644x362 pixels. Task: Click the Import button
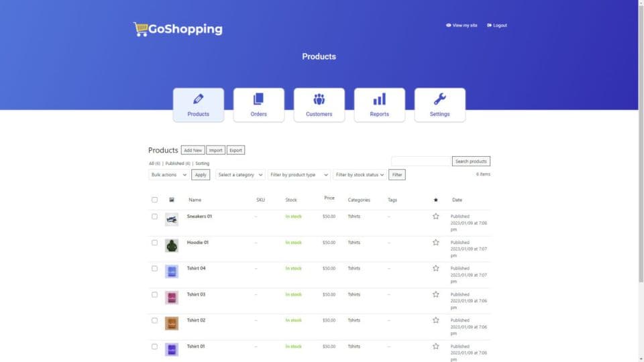point(215,150)
